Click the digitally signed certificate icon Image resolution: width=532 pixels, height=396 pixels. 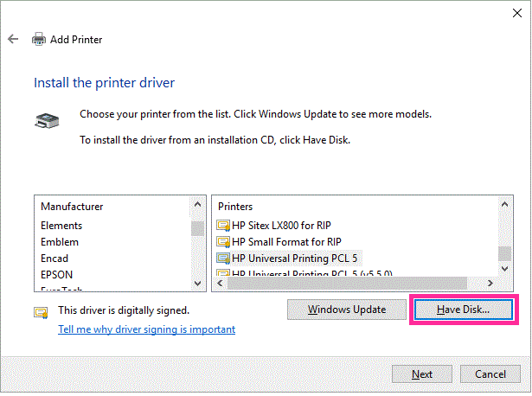[x=41, y=311]
